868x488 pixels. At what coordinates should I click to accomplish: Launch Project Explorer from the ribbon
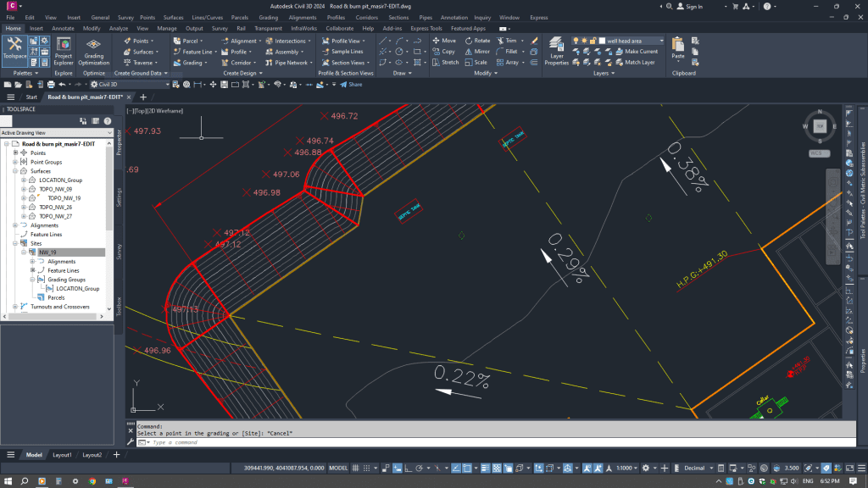(x=64, y=51)
